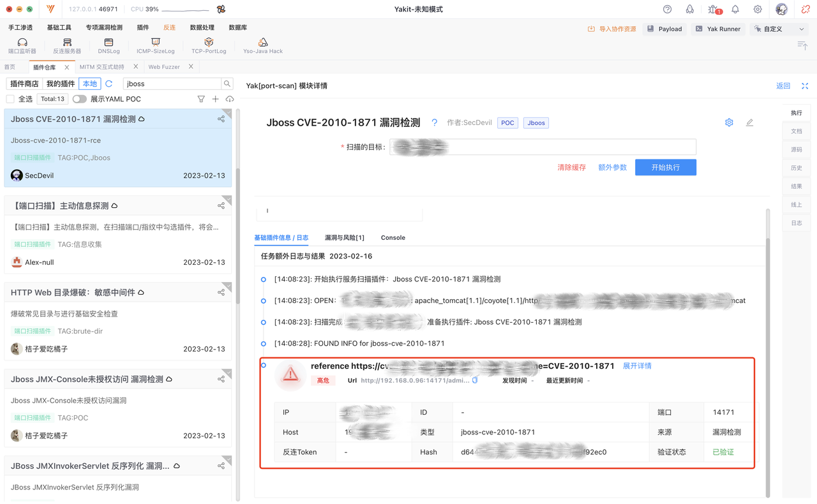The height and width of the screenshot is (504, 817).
Task: Click the rocket icon in title bar
Action: (x=689, y=10)
